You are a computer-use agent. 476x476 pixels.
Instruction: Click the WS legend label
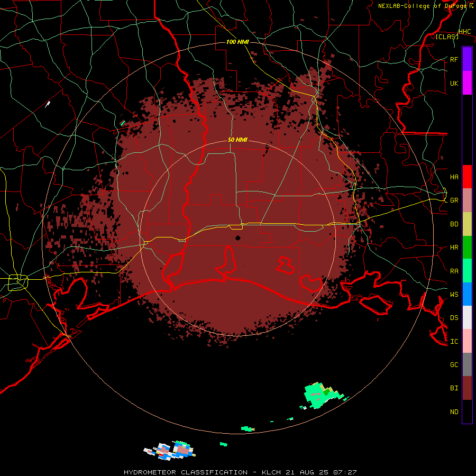click(x=454, y=294)
